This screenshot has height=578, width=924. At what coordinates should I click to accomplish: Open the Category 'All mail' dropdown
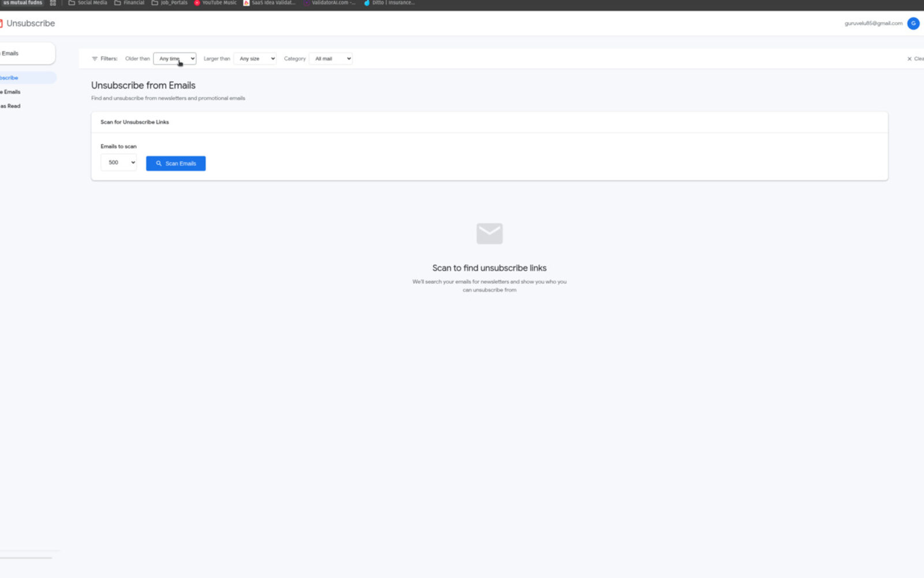click(x=330, y=58)
